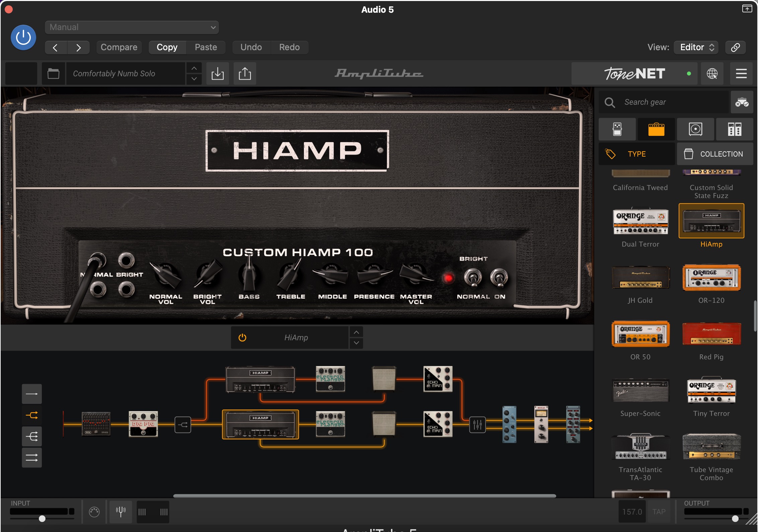Go to previous preset arrow
The width and height of the screenshot is (758, 532).
56,47
